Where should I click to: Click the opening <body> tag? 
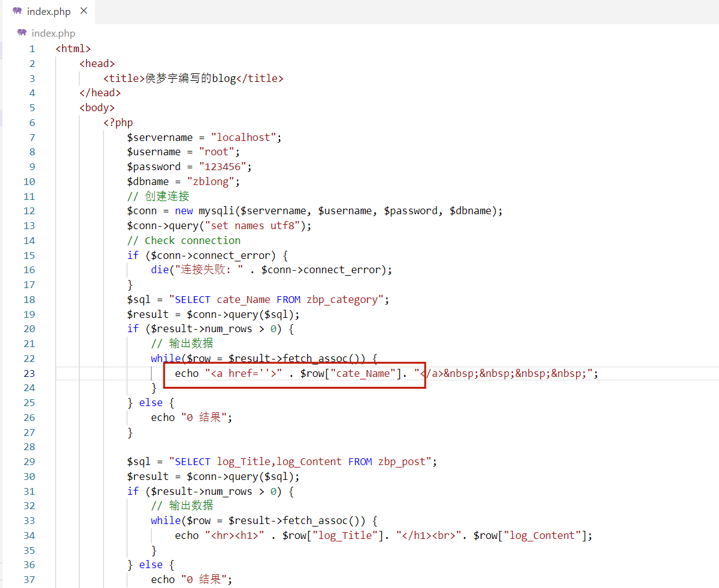click(97, 108)
